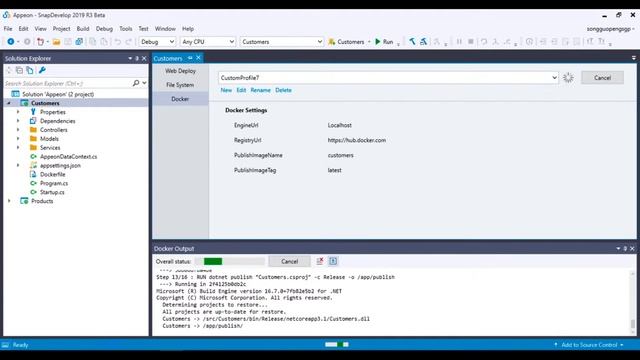The width and height of the screenshot is (640, 360).
Task: Close the Customers document tab
Action: pos(198,58)
